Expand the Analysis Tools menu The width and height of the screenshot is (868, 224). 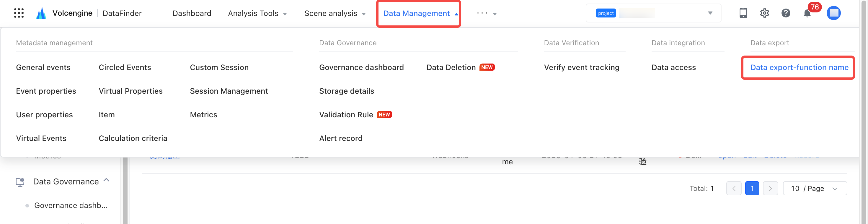coord(257,14)
